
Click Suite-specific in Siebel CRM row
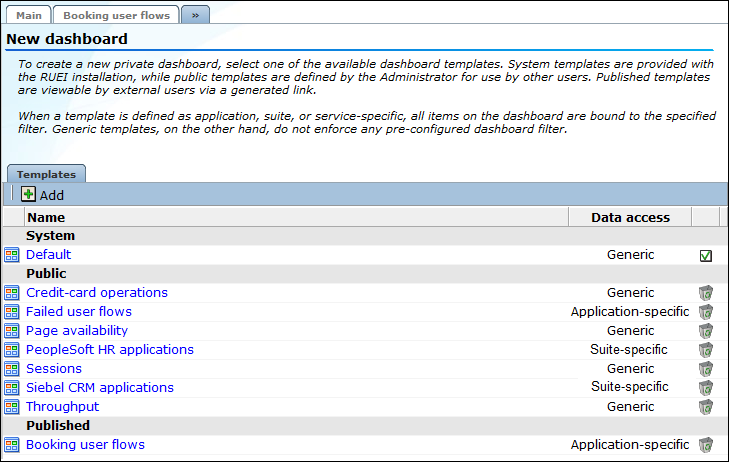click(630, 387)
